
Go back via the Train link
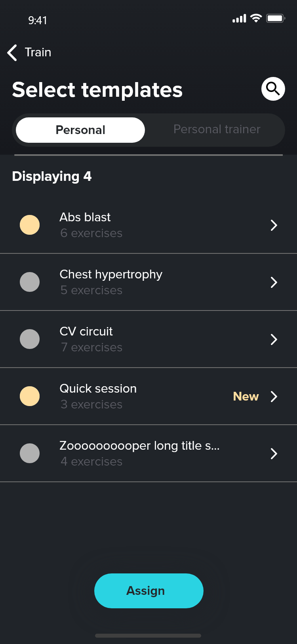[x=38, y=52]
